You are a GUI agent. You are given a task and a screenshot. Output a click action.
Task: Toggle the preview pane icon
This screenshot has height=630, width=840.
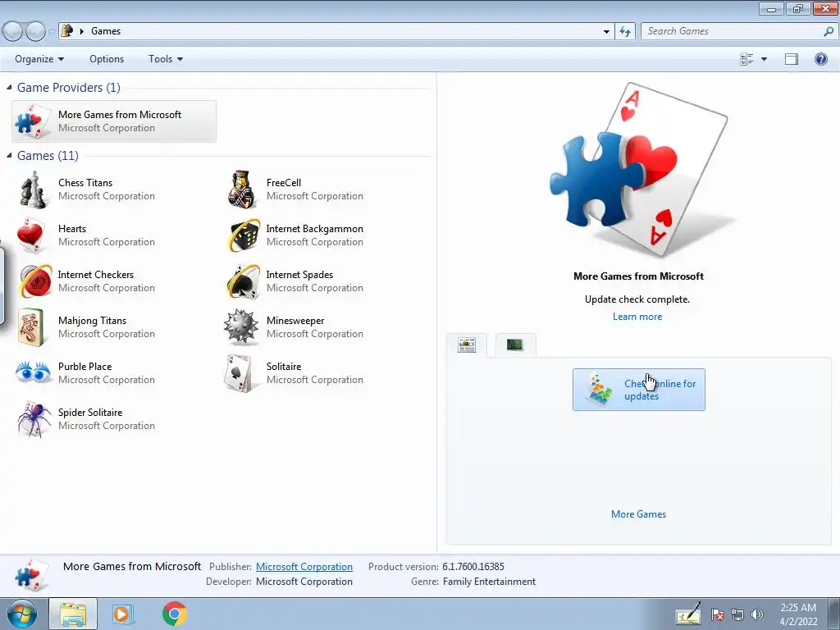click(x=792, y=59)
